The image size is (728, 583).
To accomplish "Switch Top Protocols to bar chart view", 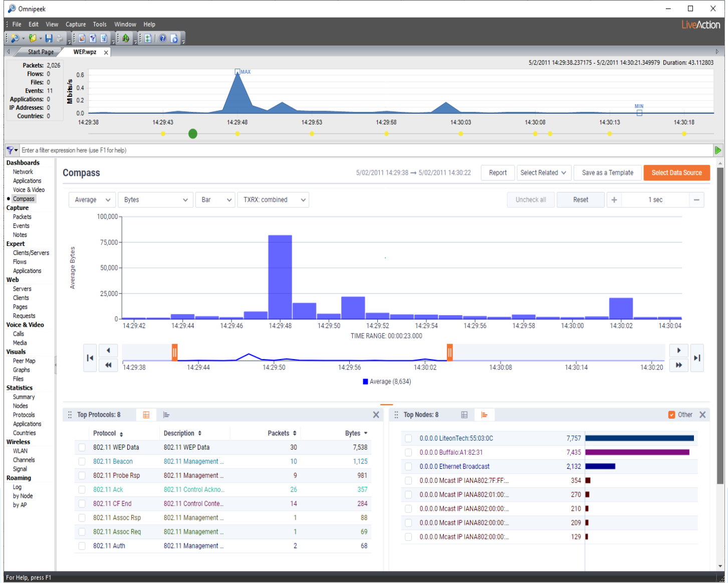I will (x=166, y=415).
